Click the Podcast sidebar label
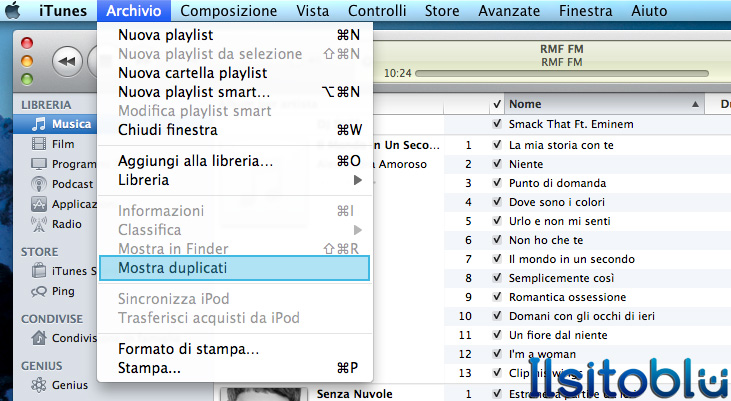 tap(72, 184)
